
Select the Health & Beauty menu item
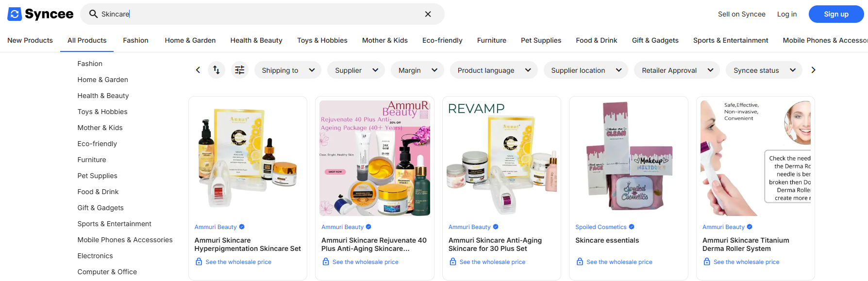256,40
